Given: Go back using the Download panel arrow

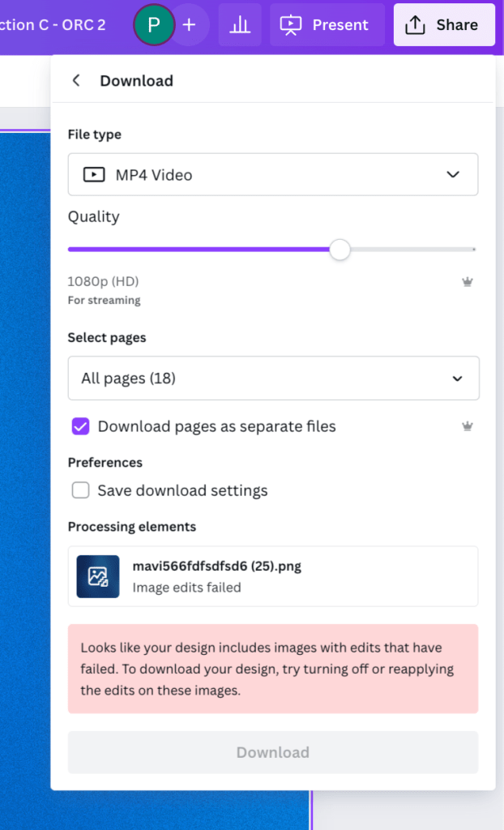Looking at the screenshot, I should pyautogui.click(x=76, y=80).
